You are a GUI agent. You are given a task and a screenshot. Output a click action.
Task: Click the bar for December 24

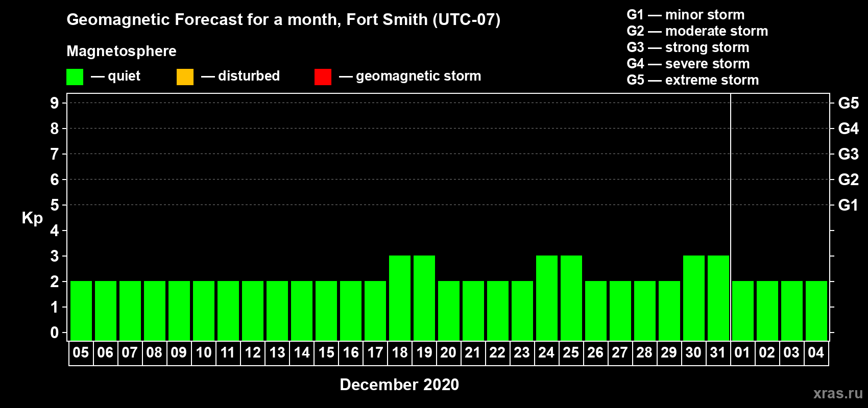coord(547,298)
